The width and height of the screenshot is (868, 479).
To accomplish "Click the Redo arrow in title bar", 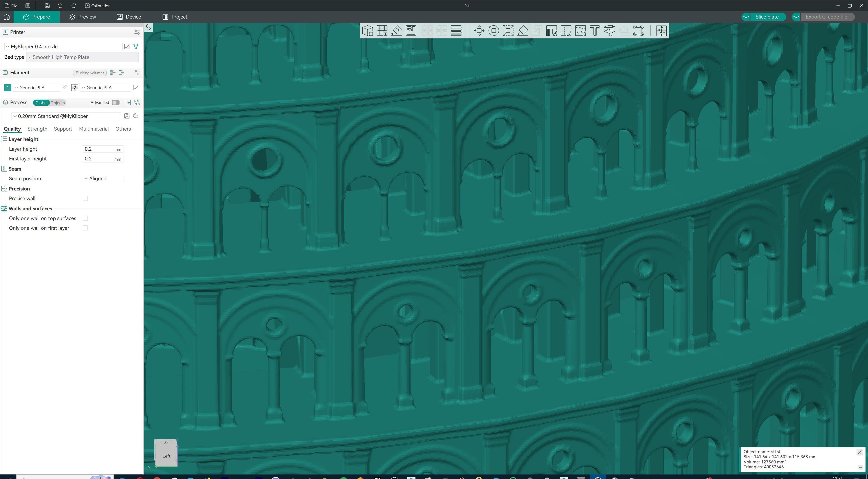I will (x=73, y=6).
